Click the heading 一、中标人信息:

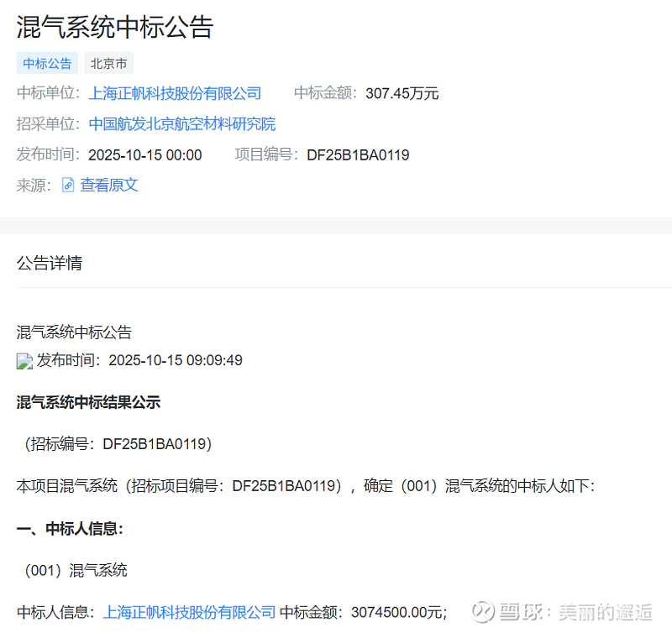(71, 529)
